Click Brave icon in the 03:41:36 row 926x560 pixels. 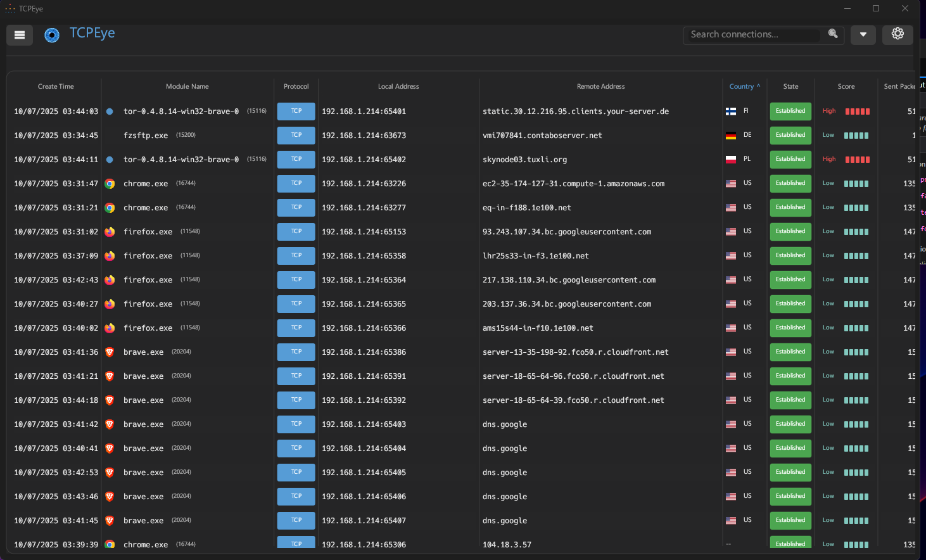click(110, 352)
